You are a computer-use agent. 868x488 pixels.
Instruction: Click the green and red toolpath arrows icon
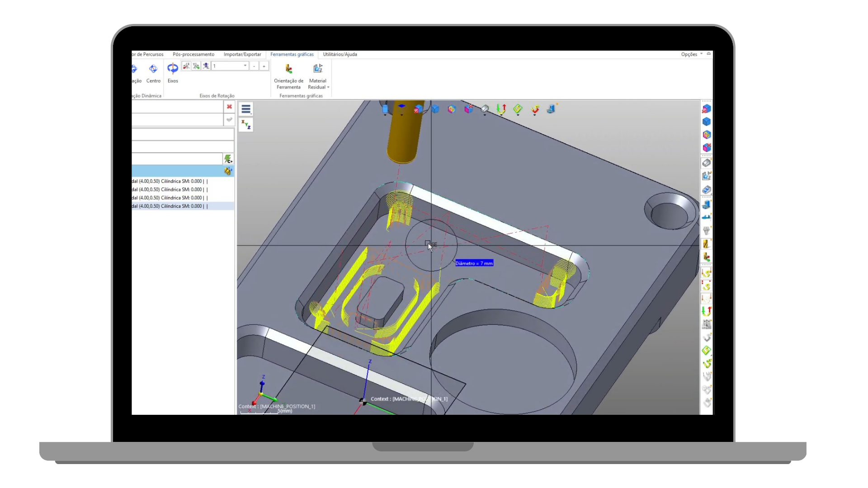tap(501, 109)
